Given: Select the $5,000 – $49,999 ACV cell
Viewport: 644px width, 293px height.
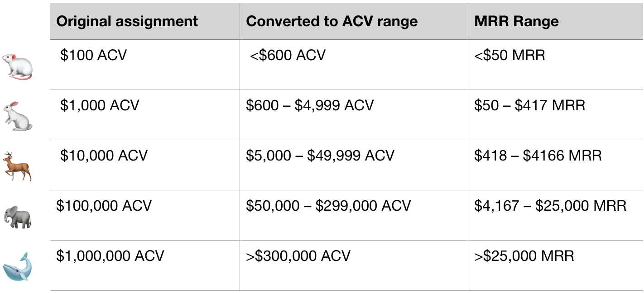Looking at the screenshot, I should (x=354, y=165).
